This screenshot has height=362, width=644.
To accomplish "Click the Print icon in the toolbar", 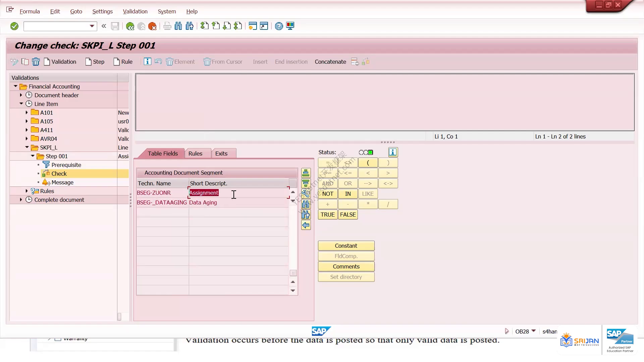I will (167, 26).
